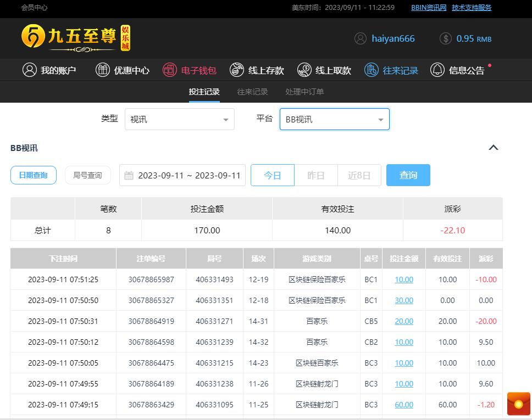Select 日期查询 query mode

pyautogui.click(x=34, y=175)
